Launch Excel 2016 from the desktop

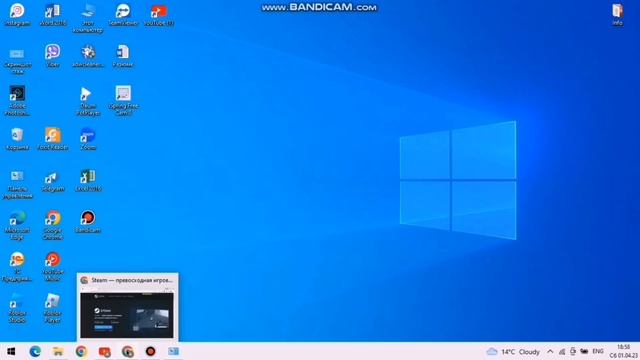pyautogui.click(x=88, y=181)
